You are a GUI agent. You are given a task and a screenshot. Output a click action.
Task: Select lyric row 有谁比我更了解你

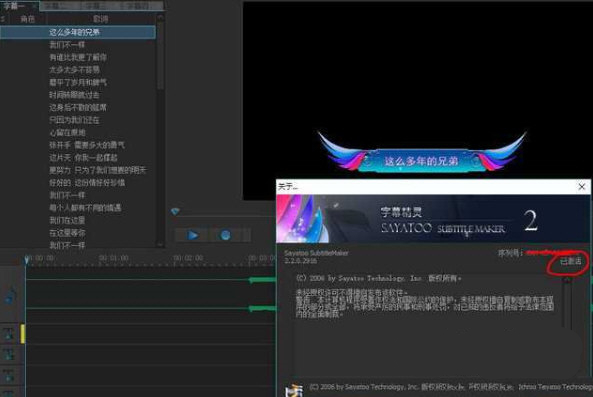point(78,57)
